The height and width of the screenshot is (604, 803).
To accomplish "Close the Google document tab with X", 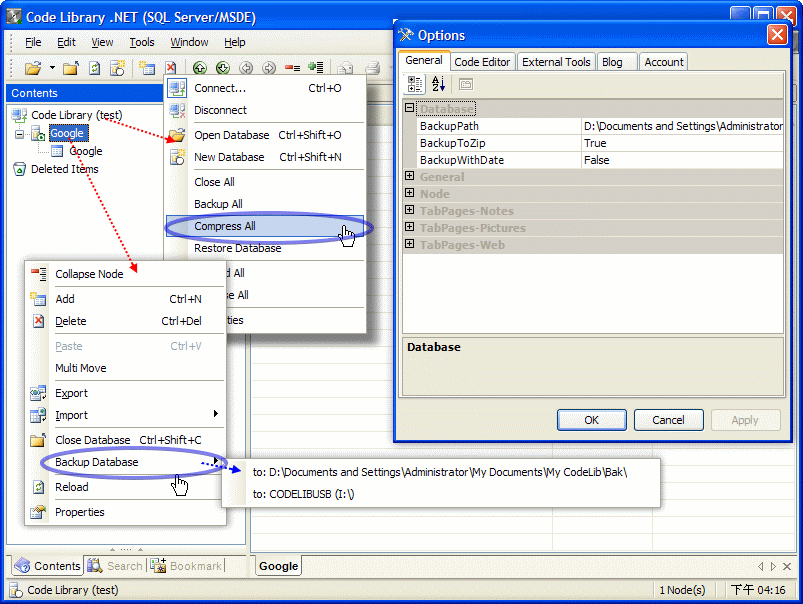I will 788,566.
